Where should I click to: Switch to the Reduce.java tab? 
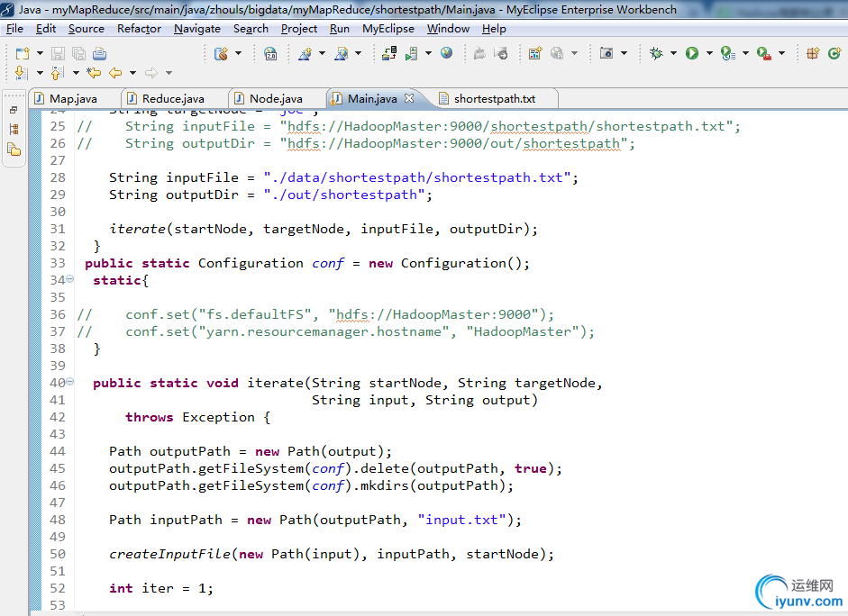(173, 98)
